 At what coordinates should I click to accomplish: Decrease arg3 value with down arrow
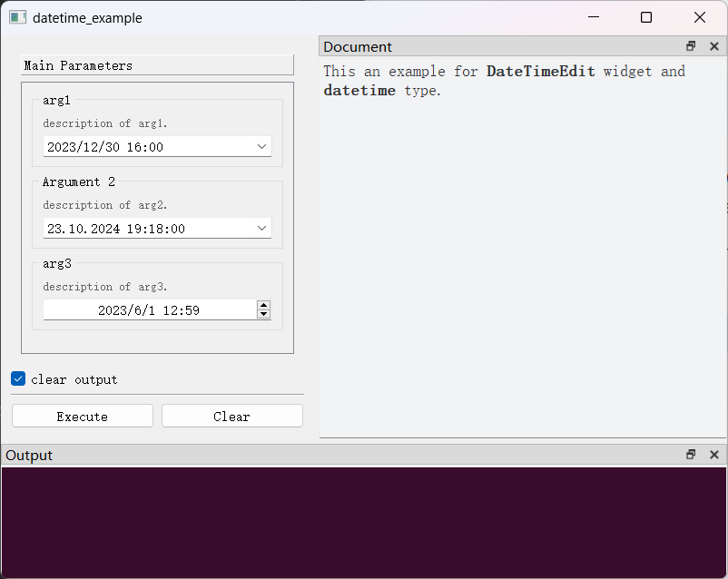pyautogui.click(x=263, y=314)
